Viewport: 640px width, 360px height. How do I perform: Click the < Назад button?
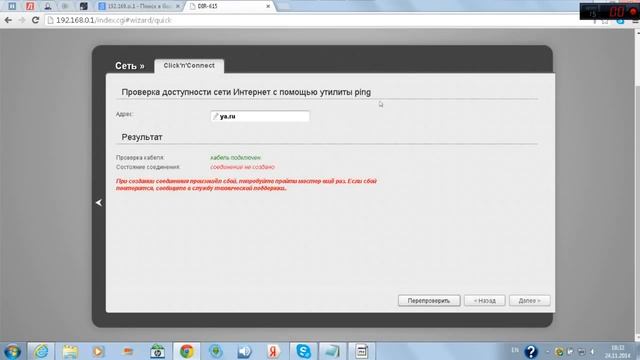[484, 301]
